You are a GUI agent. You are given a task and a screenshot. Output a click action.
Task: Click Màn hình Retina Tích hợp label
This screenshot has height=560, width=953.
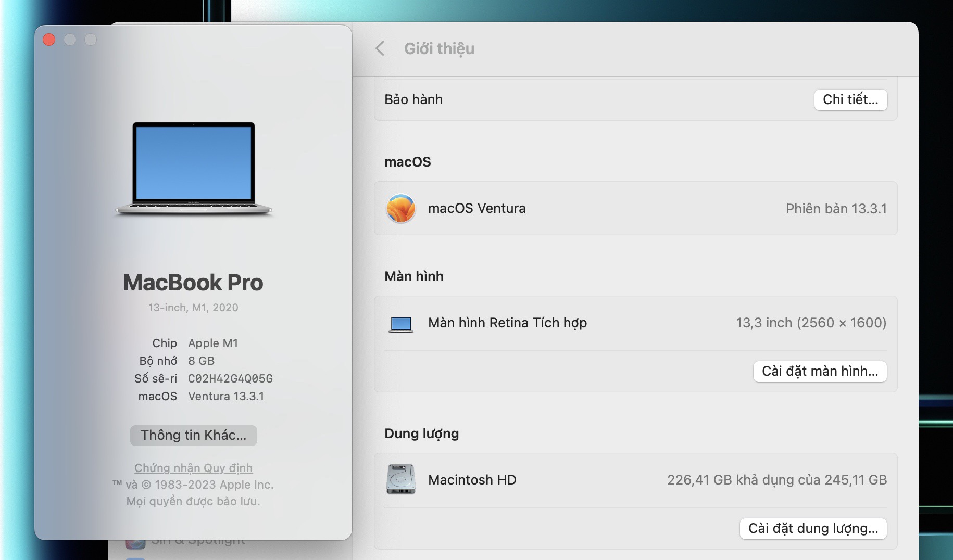coord(507,323)
